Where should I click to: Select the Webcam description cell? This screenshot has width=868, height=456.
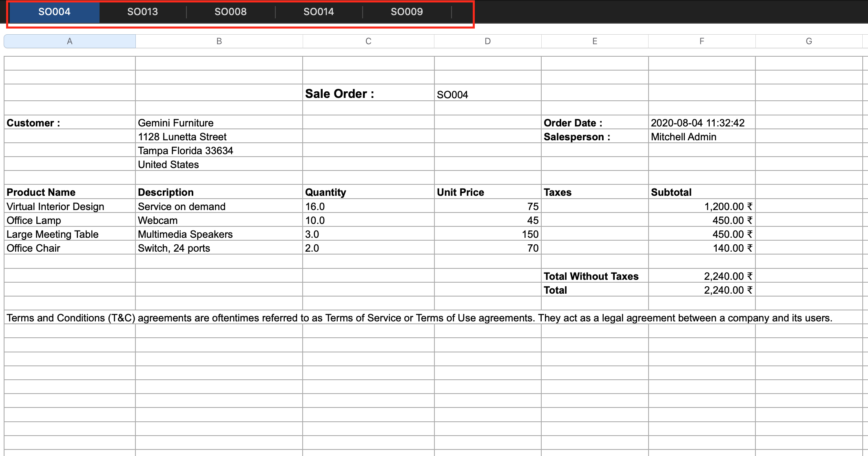[219, 220]
